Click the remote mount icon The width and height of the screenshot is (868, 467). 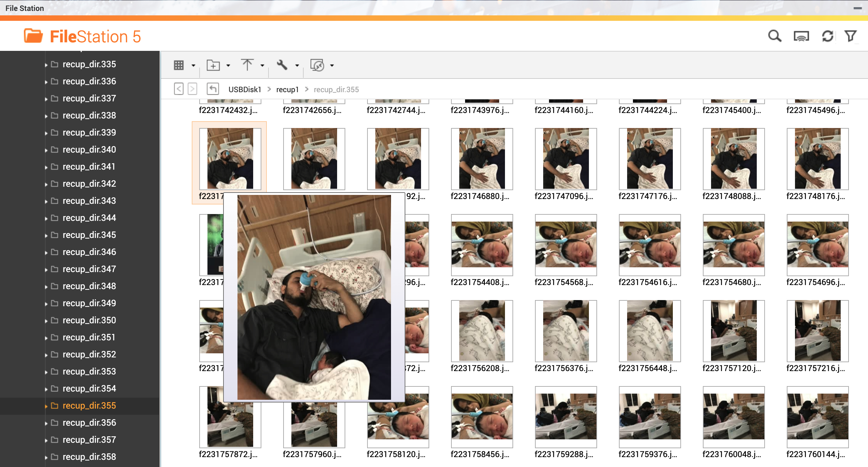click(x=317, y=65)
